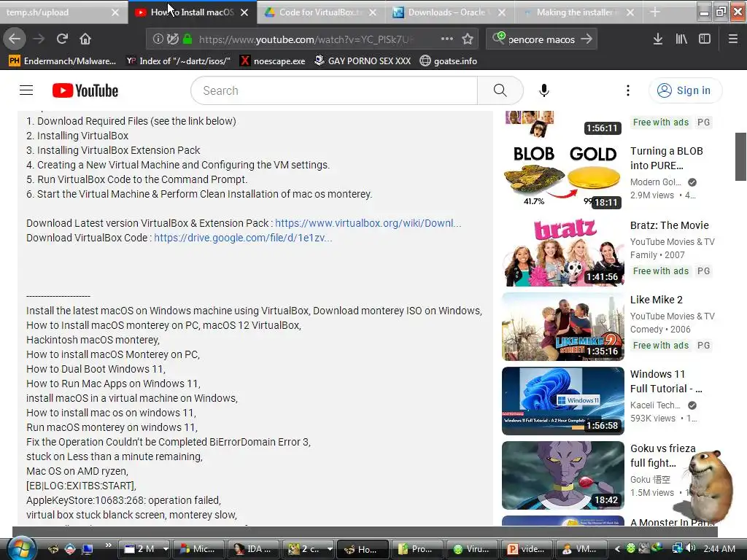
Task: Switch to the vide... PowerPoint taskbar button
Action: [527, 549]
